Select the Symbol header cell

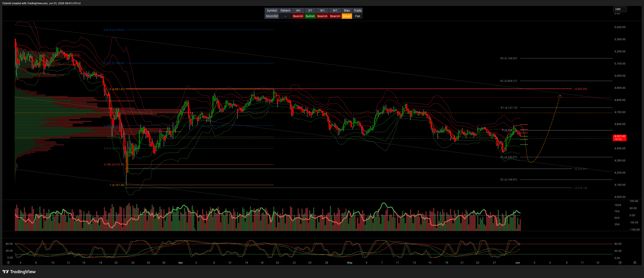pos(272,10)
